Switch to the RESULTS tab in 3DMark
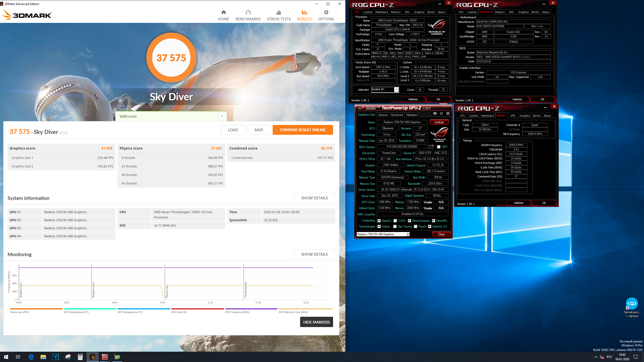 304,16
